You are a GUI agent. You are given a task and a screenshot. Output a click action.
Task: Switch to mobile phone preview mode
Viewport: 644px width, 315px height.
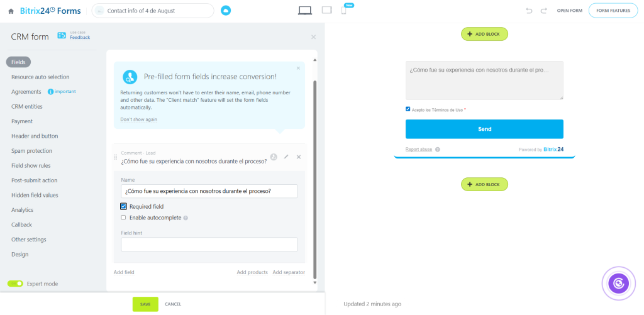[x=343, y=10]
